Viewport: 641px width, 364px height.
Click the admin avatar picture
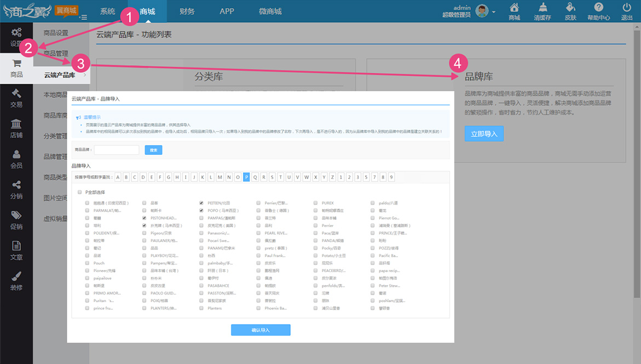482,11
